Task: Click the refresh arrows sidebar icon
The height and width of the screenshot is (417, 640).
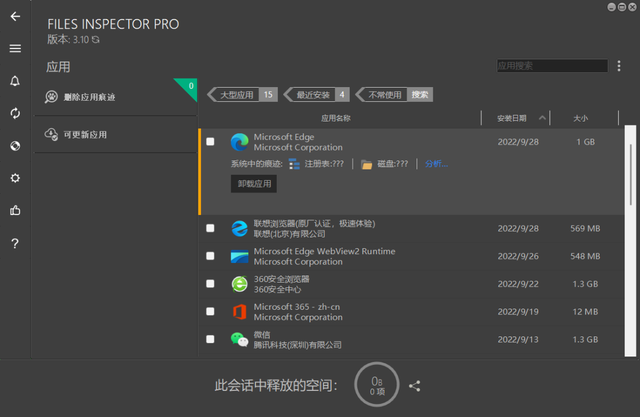Action: [x=15, y=113]
